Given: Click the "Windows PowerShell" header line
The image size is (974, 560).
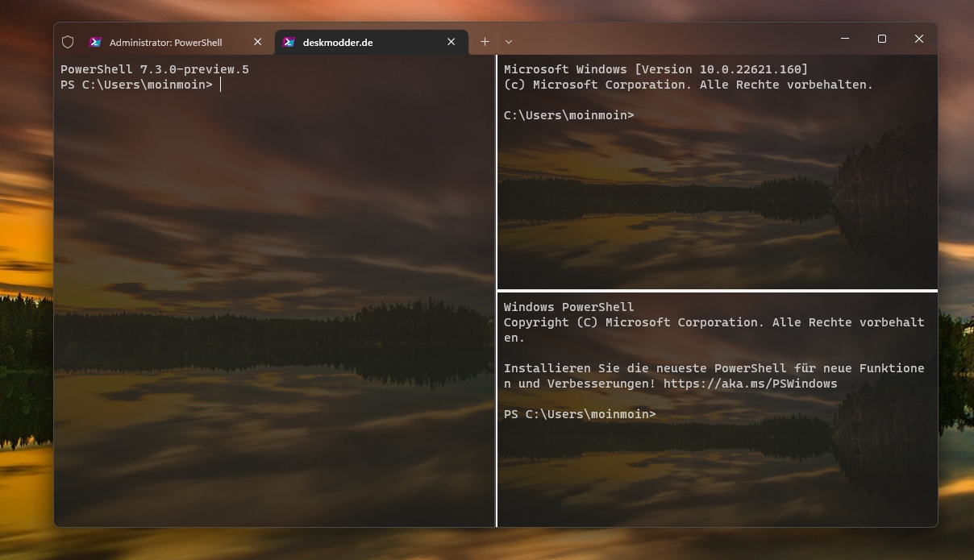Looking at the screenshot, I should 569,307.
